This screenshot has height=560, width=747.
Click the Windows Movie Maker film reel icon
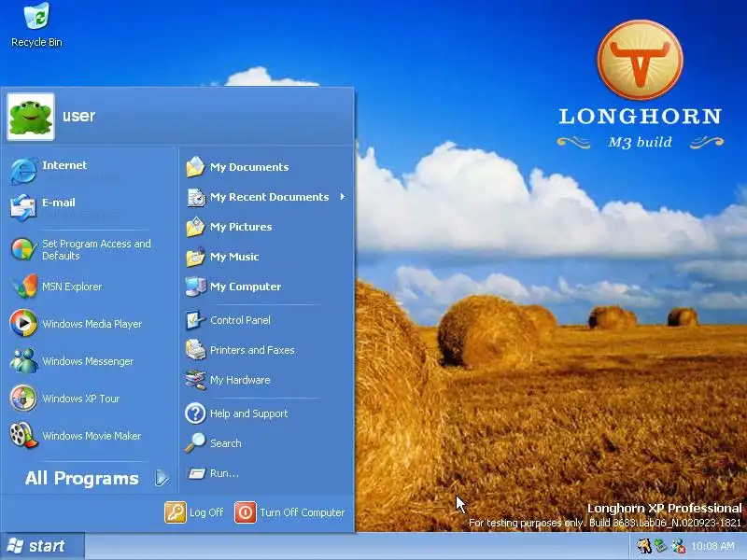pos(23,435)
